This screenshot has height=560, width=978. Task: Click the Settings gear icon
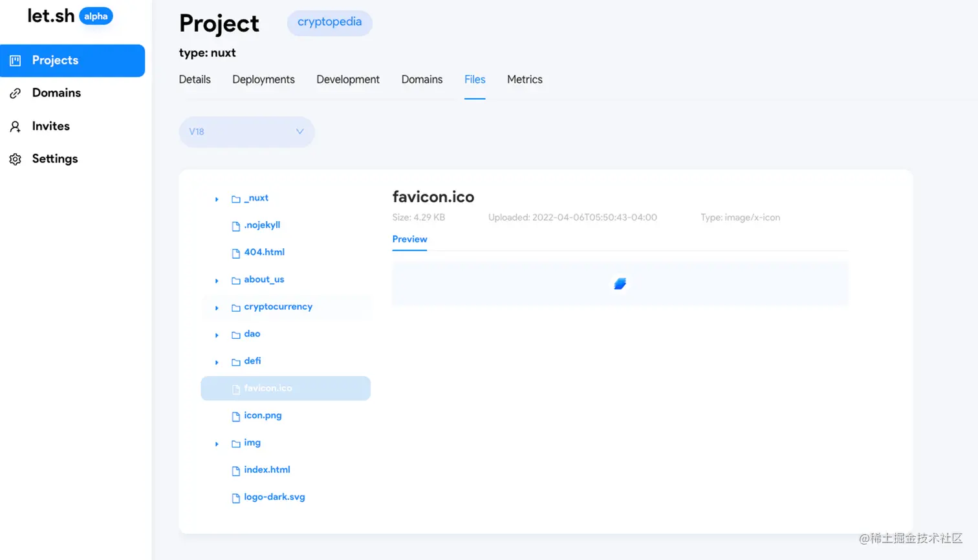(x=16, y=159)
